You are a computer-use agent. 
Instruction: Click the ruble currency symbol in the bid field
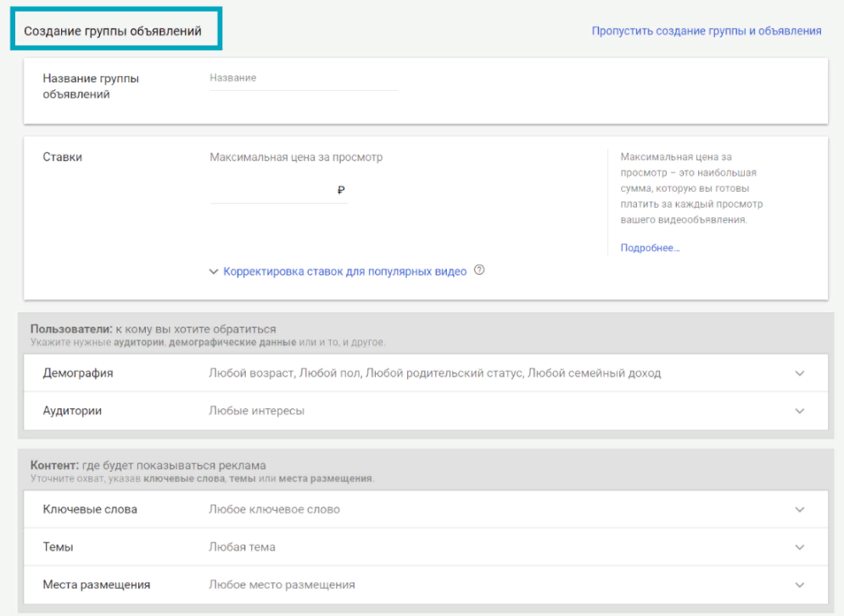341,191
